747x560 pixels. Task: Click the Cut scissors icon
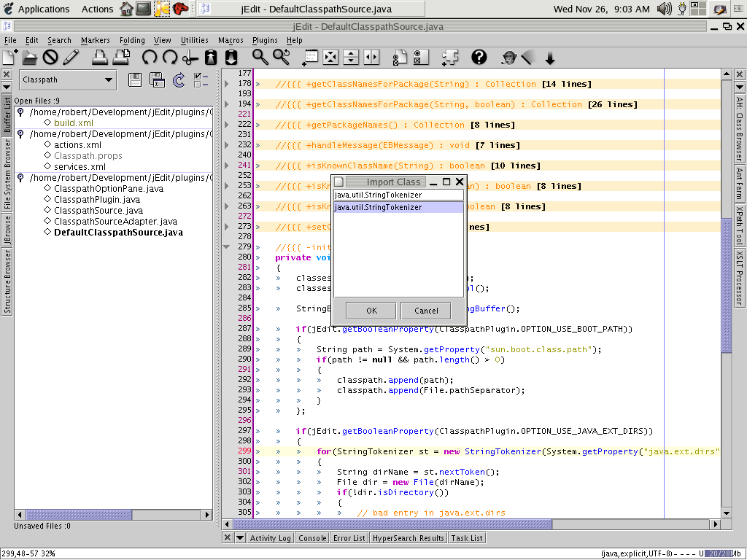(190, 58)
